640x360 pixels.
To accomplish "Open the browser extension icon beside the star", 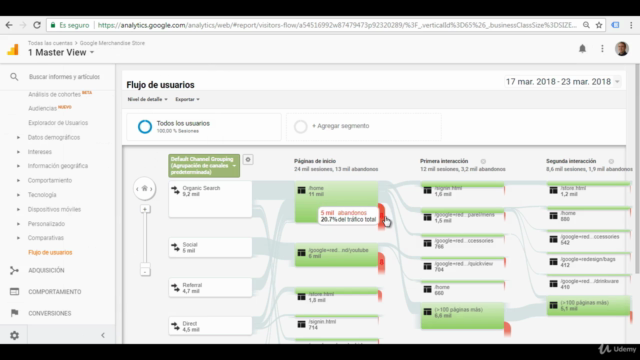I will pyautogui.click(x=615, y=25).
